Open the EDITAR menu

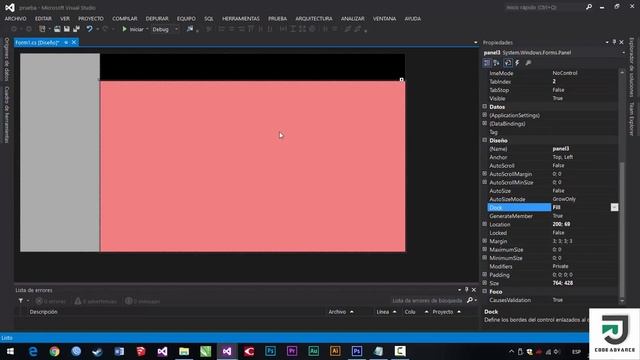[43, 18]
